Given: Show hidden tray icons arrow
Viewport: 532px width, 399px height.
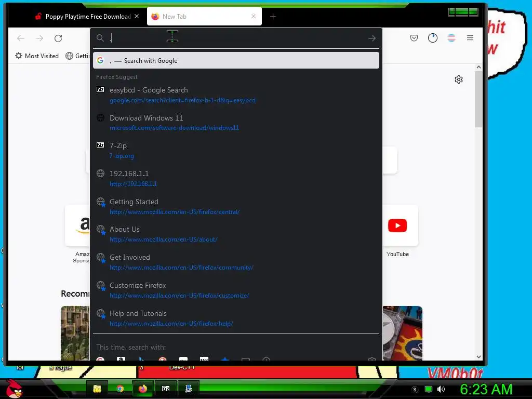Looking at the screenshot, I should coord(415,390).
